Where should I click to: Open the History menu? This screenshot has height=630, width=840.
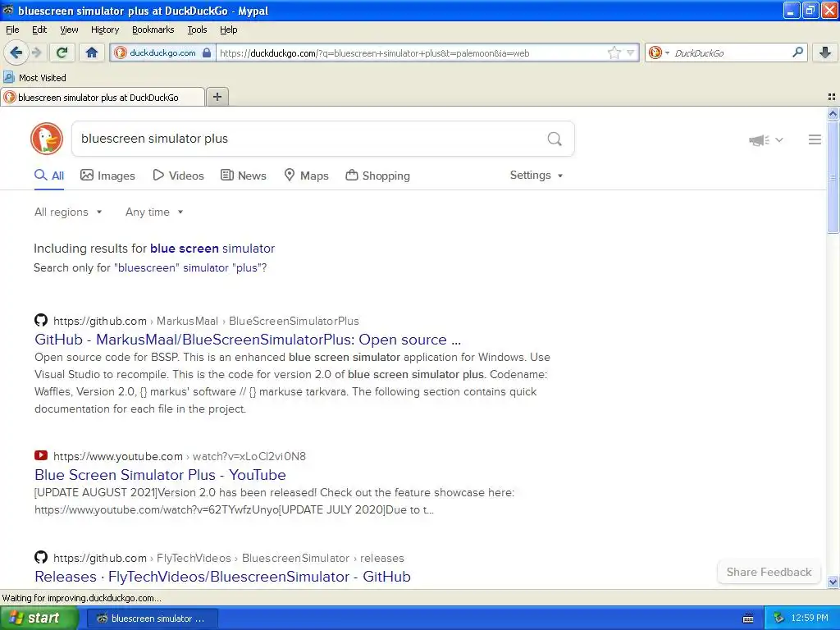104,30
